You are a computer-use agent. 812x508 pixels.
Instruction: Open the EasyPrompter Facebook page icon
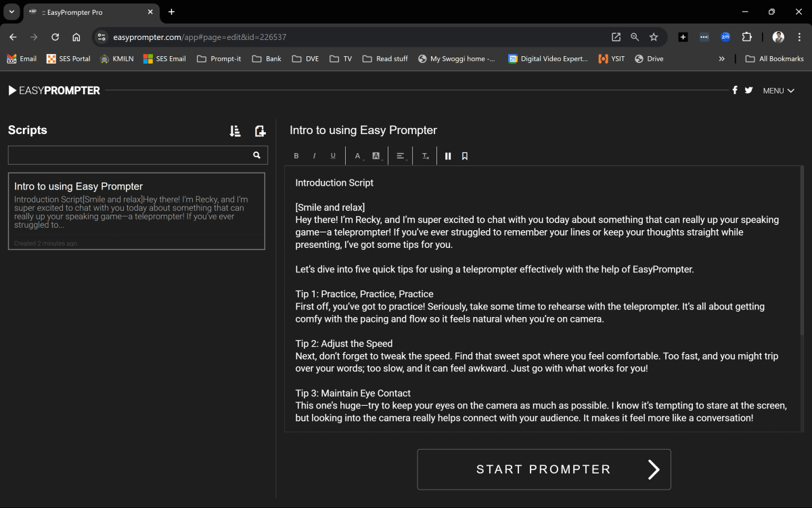click(x=735, y=90)
